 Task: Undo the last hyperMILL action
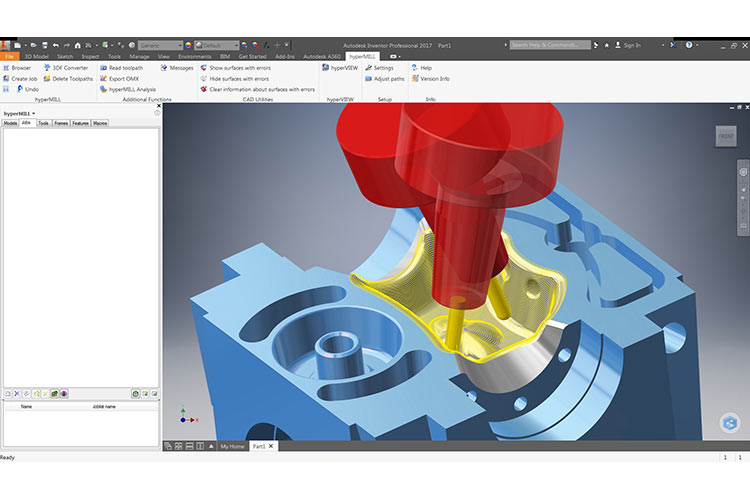click(x=27, y=89)
